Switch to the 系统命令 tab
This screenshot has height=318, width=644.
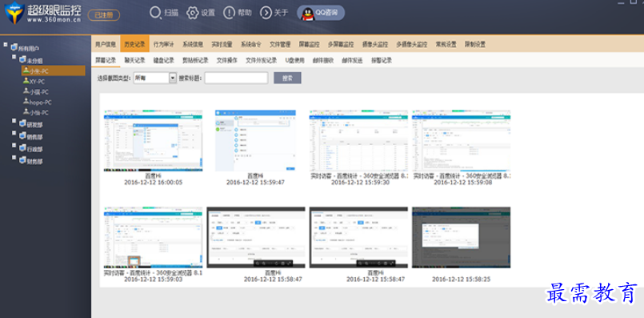251,44
